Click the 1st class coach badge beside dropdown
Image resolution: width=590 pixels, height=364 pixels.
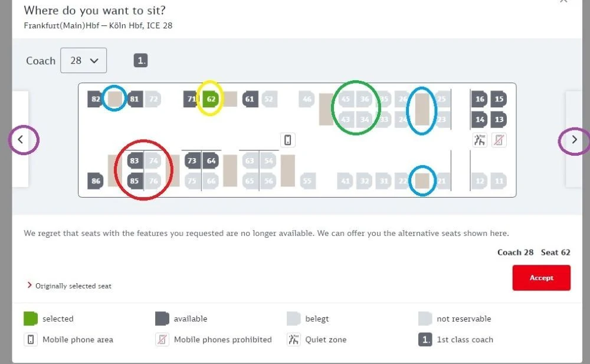(x=141, y=60)
